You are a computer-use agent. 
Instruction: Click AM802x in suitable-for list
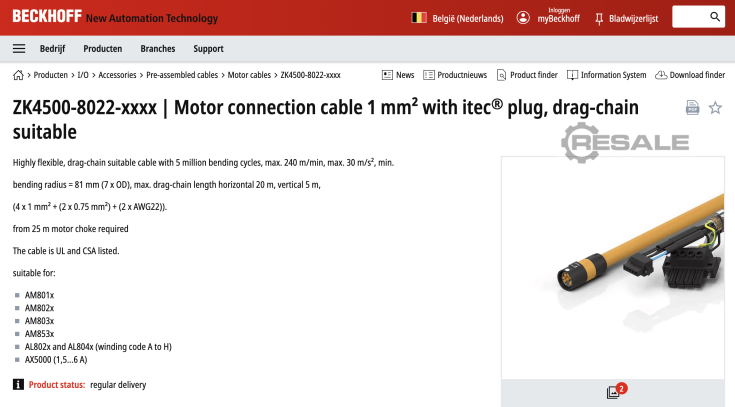click(39, 308)
